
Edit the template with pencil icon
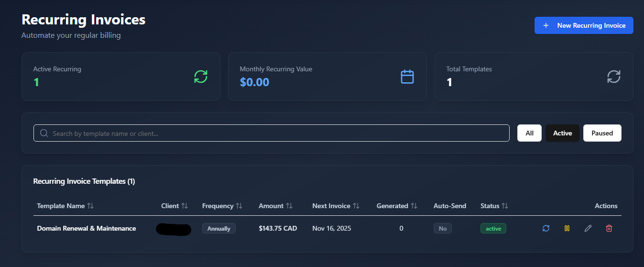(x=588, y=228)
